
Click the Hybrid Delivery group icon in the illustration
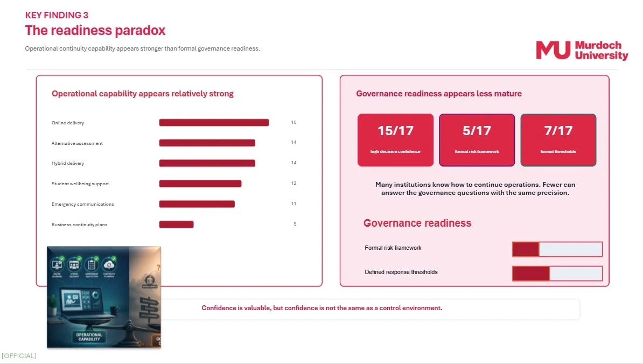[x=74, y=264]
